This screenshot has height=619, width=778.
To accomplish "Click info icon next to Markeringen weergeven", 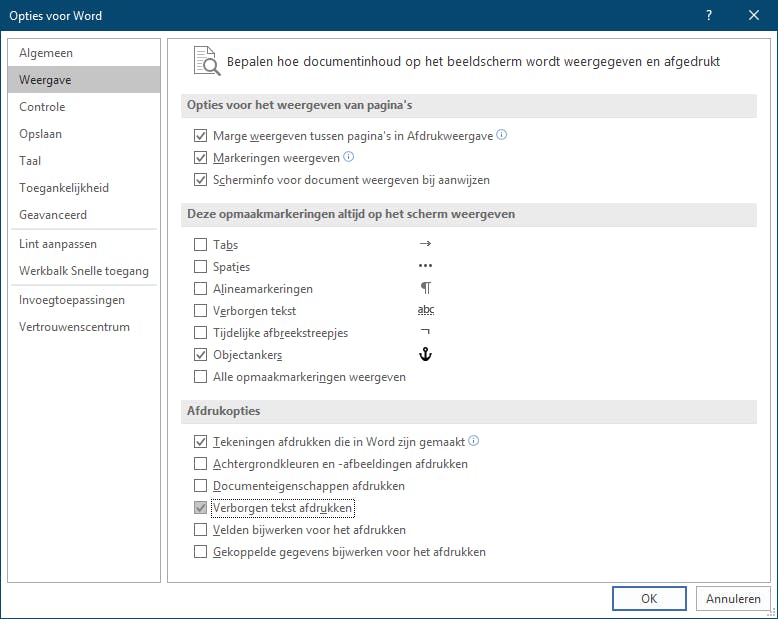I will pyautogui.click(x=349, y=157).
